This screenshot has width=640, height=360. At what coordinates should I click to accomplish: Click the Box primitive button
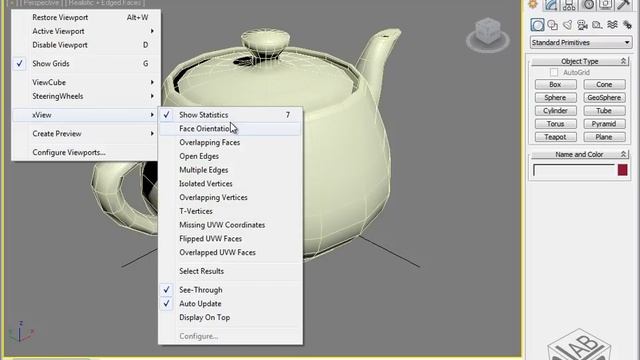tap(556, 84)
